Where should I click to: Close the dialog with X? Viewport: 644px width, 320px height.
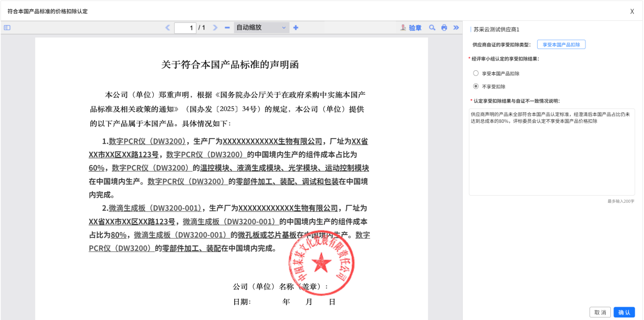point(632,11)
